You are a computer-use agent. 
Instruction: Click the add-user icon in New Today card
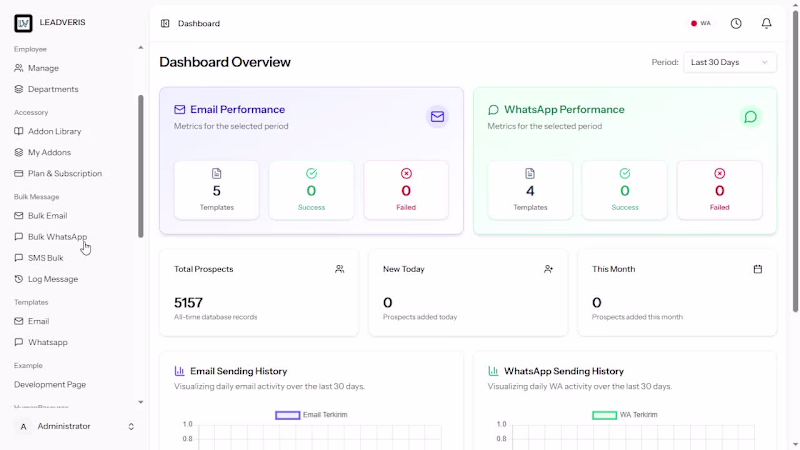[x=548, y=269]
